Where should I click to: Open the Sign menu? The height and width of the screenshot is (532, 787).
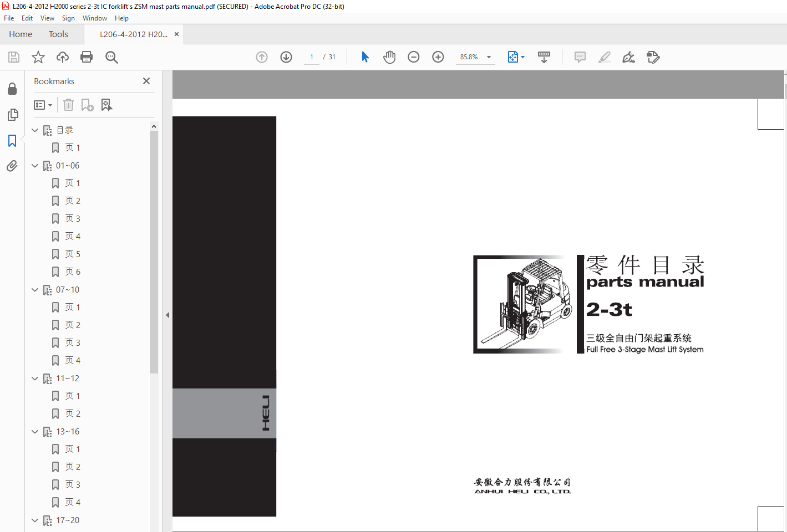[x=68, y=18]
